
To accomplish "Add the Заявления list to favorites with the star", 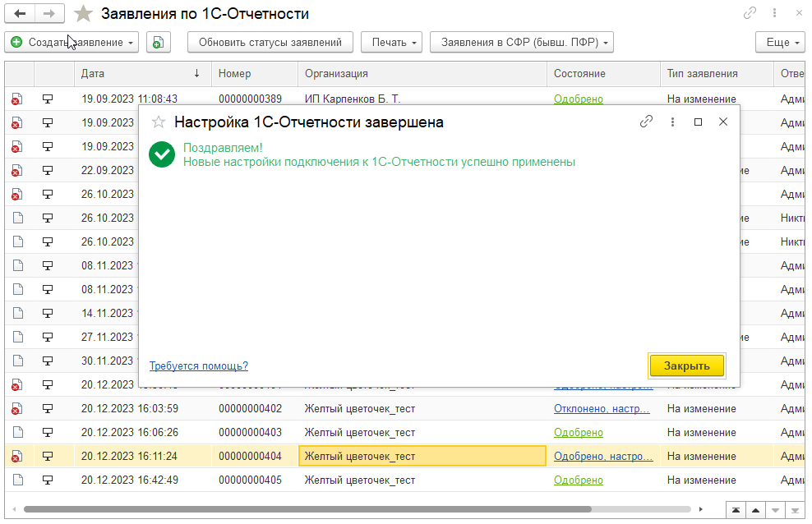I will [x=83, y=14].
